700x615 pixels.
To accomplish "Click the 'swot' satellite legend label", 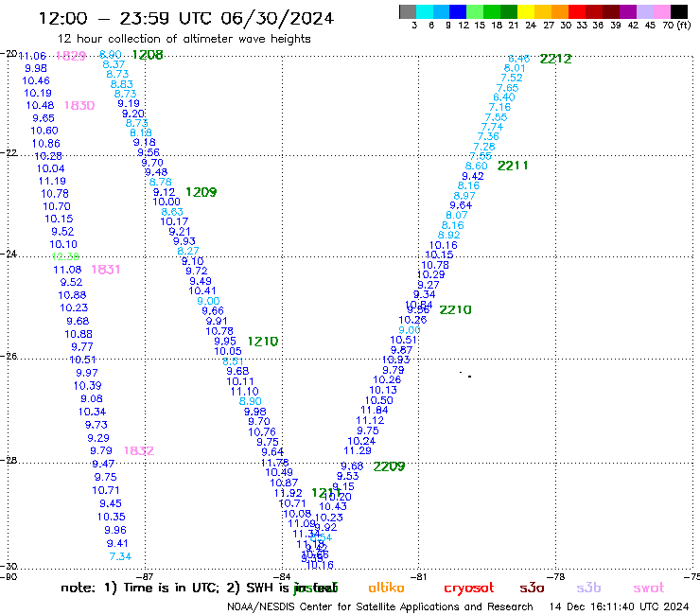I will [649, 588].
